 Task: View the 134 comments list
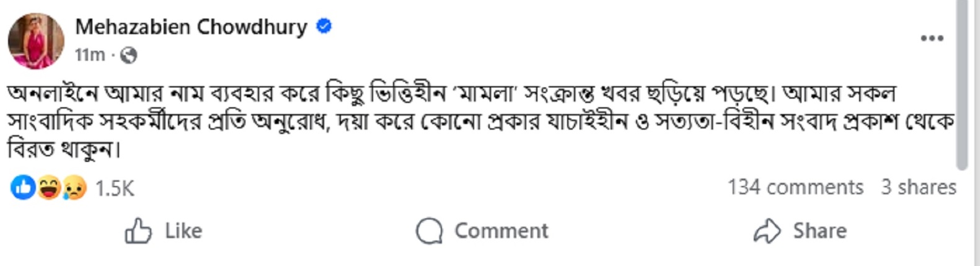(x=795, y=187)
